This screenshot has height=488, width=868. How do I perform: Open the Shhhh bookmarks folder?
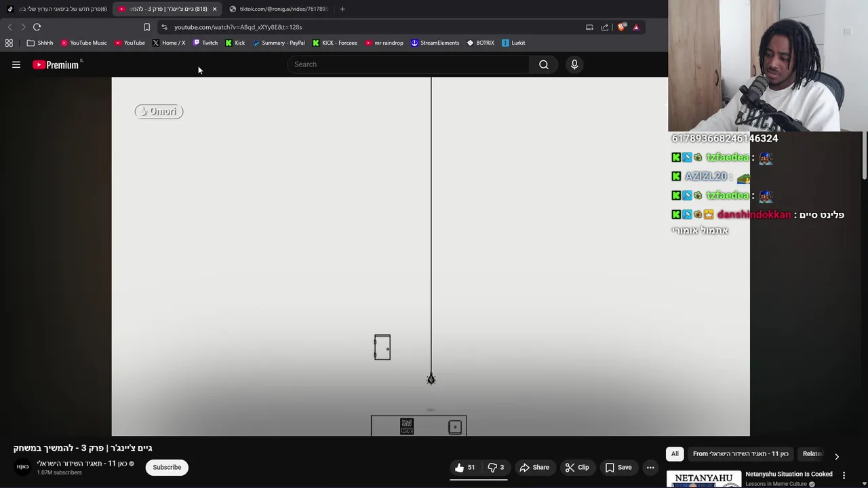[40, 43]
